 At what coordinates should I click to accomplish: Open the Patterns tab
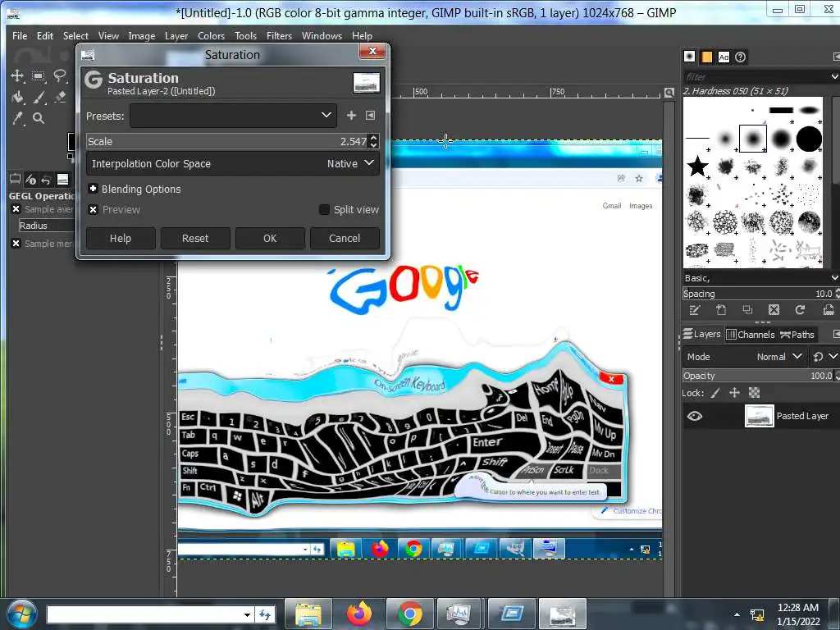pos(706,57)
